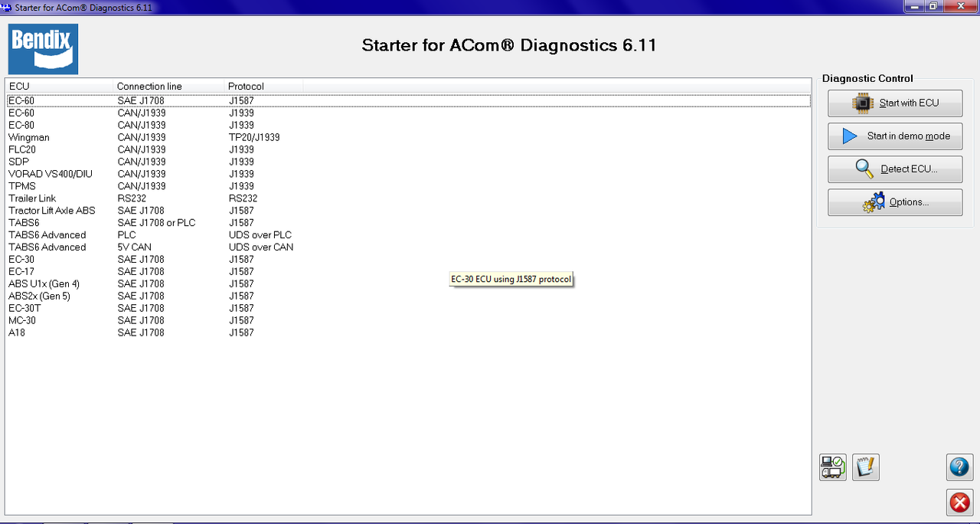Select the Trailer Link row
The width and height of the screenshot is (980, 524).
(x=408, y=198)
